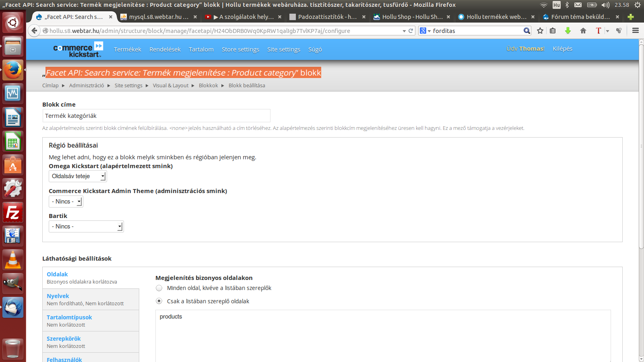Screen dimensions: 644x362
Task: Open Firefox hamburger menu
Action: pyautogui.click(x=636, y=31)
